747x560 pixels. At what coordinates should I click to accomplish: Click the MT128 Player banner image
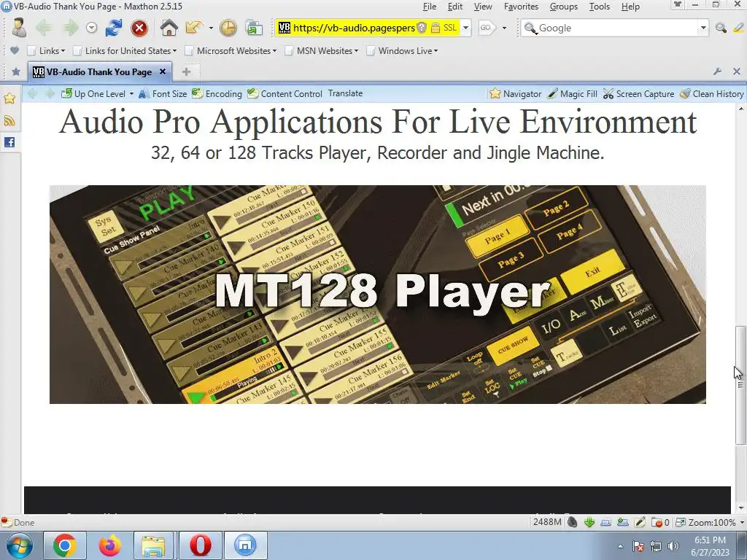(378, 295)
